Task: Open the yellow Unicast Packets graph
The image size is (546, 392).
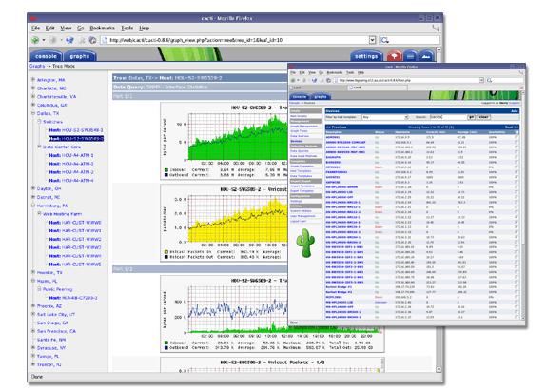Action: (x=224, y=223)
